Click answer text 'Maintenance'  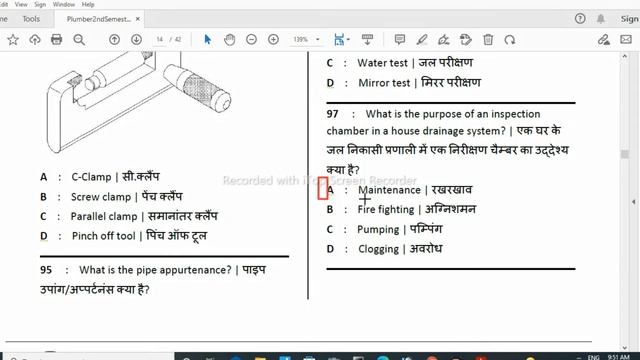coord(389,190)
